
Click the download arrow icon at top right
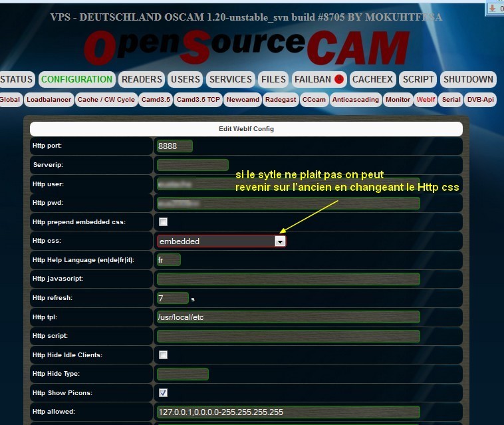[493, 9]
